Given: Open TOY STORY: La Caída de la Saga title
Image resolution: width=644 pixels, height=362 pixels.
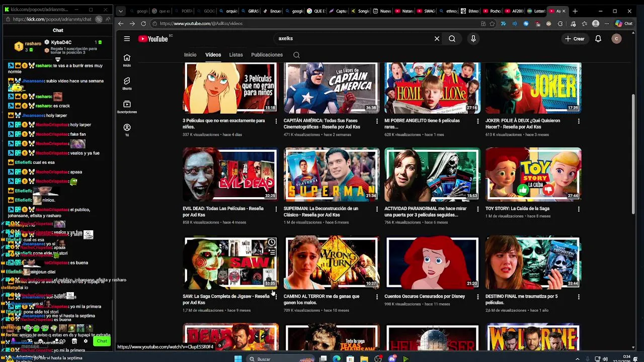Looking at the screenshot, I should pyautogui.click(x=517, y=209).
